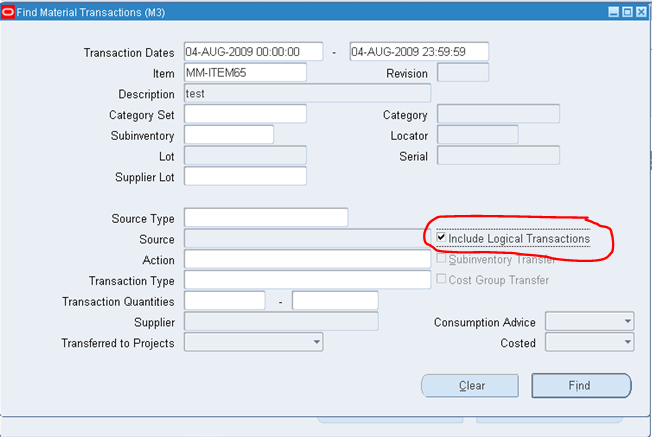
Task: Click the Supplier field
Action: (x=281, y=321)
